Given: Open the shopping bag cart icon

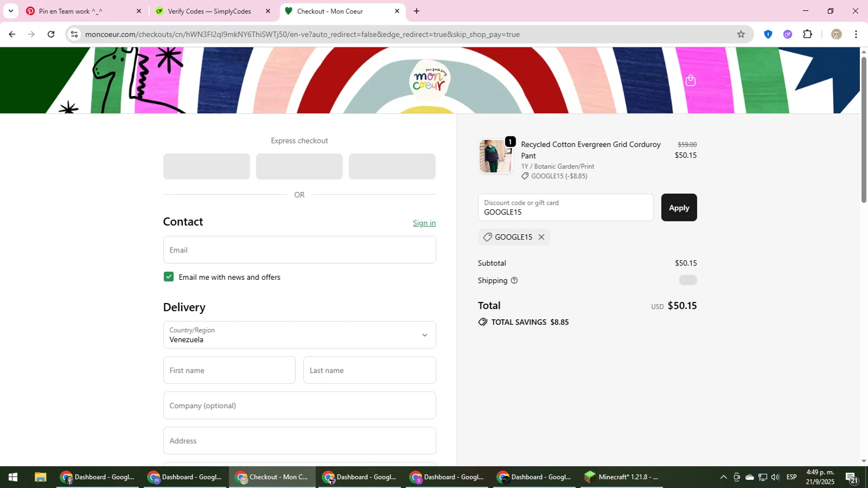Looking at the screenshot, I should point(690,80).
